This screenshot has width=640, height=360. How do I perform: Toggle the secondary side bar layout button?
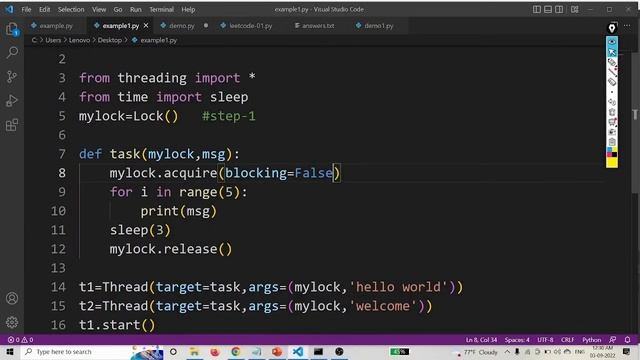click(x=559, y=9)
